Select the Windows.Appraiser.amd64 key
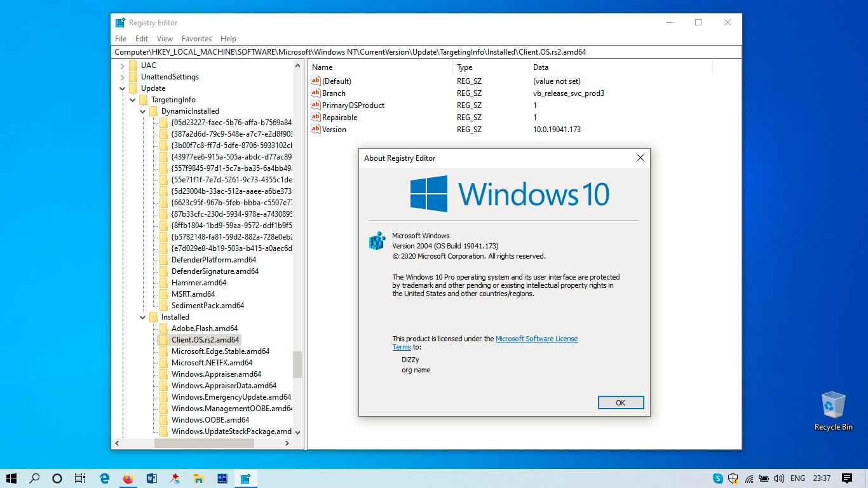Image resolution: width=868 pixels, height=488 pixels. pos(216,374)
